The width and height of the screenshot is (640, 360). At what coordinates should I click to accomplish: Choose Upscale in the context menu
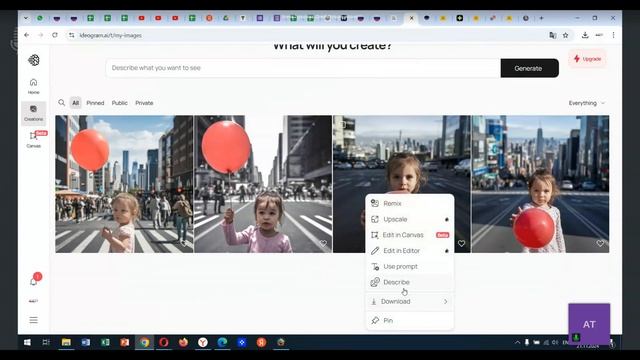coord(410,219)
